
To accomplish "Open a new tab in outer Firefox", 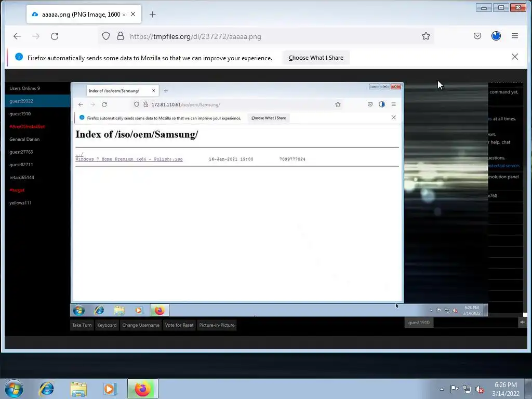I will click(152, 14).
